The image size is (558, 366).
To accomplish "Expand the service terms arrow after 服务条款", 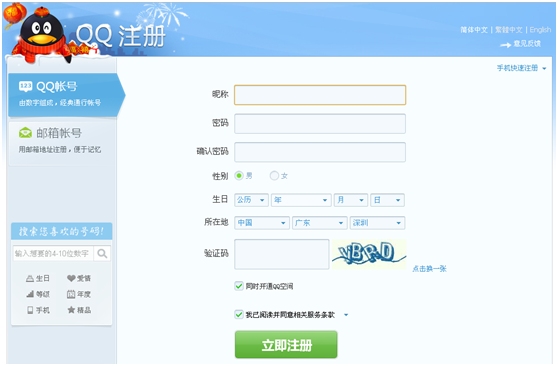I will [346, 315].
